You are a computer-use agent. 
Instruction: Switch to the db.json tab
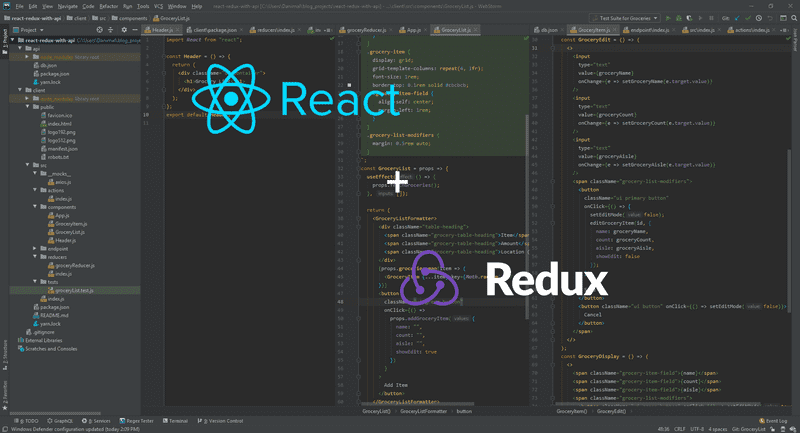tap(548, 30)
